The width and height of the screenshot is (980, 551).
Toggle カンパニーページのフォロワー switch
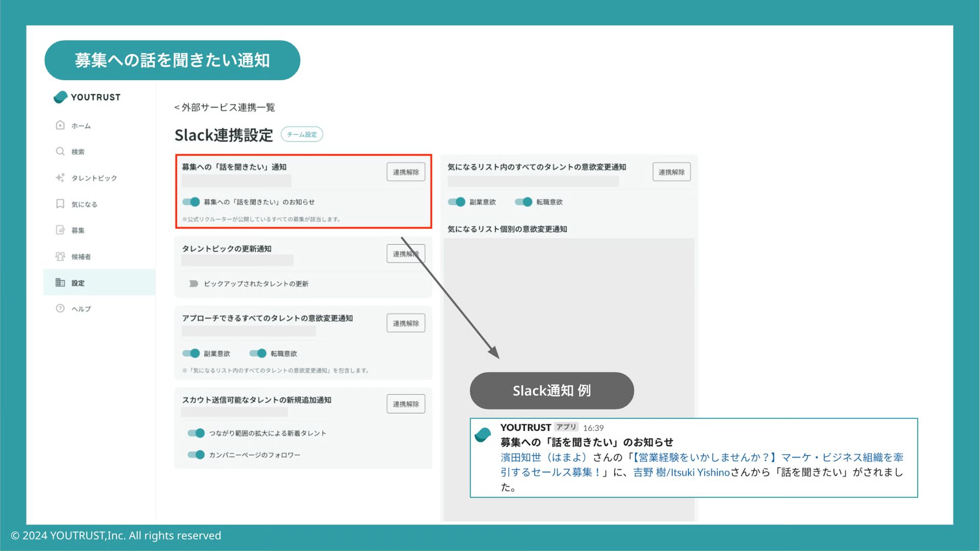(x=197, y=454)
